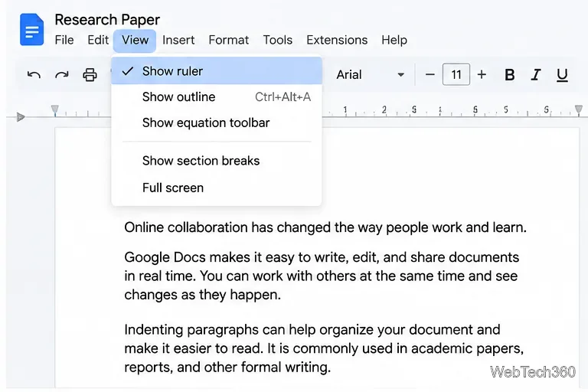
Task: Click the line 'changes as they happen.'
Action: click(x=202, y=295)
